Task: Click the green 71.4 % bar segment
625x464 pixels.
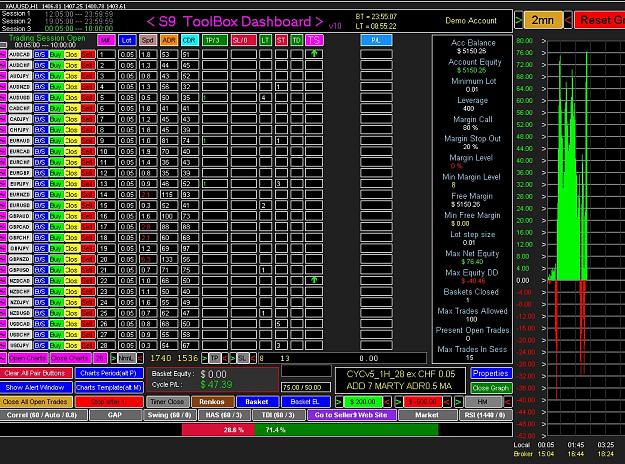Action: tap(346, 430)
